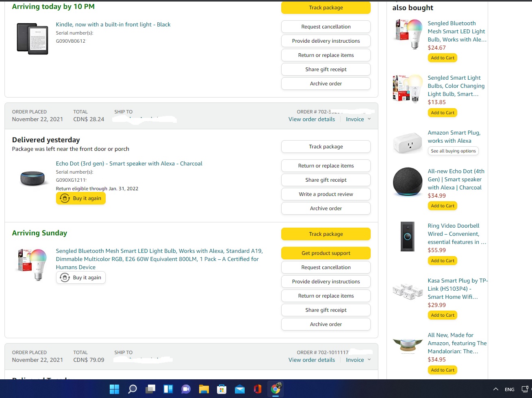The width and height of the screenshot is (532, 398).
Task: Open Invoice dropdown for CDN$ 79.09 order
Action: pos(358,360)
